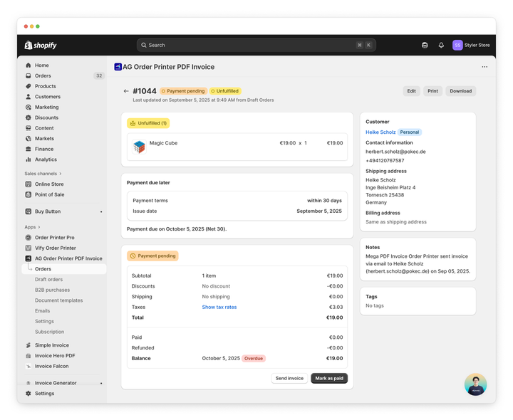Click the Send invoice button
Screen dimensions: 513x420
(x=289, y=378)
